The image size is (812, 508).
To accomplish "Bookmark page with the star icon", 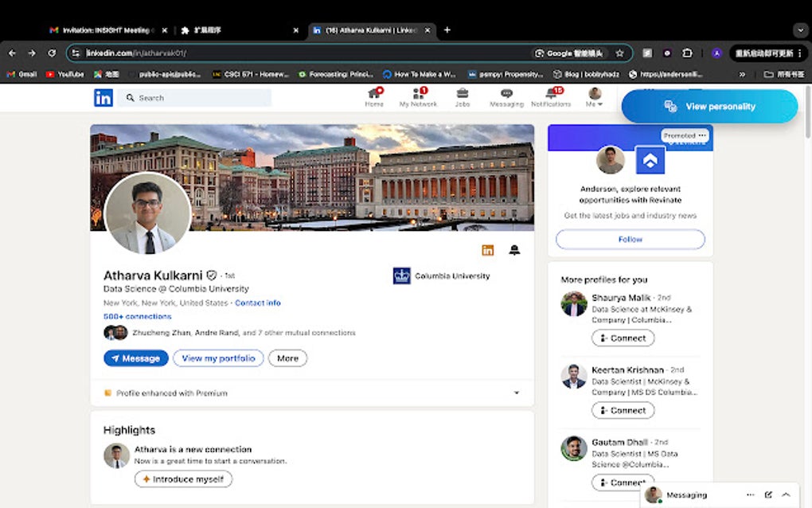I will coord(619,53).
